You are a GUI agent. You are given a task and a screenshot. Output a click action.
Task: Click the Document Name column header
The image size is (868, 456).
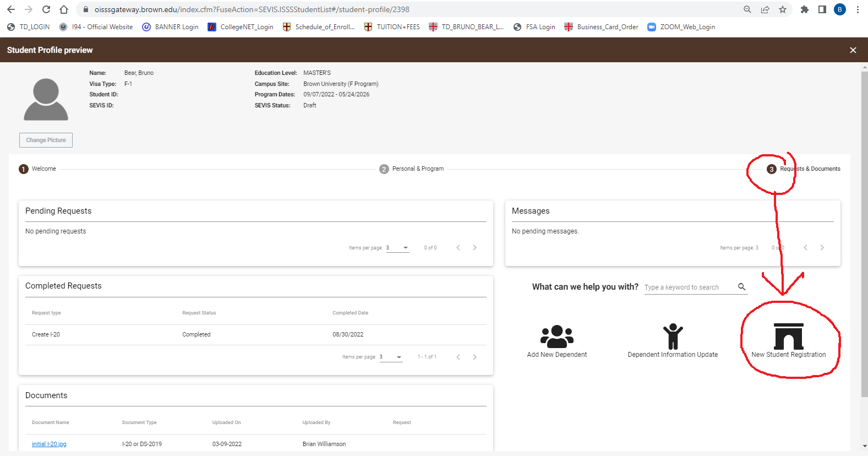coord(51,422)
